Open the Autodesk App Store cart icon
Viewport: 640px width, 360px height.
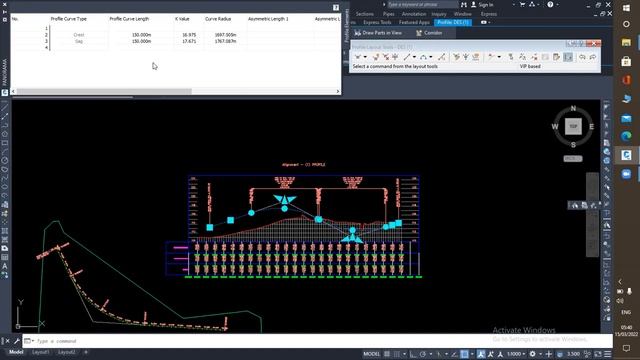point(522,4)
